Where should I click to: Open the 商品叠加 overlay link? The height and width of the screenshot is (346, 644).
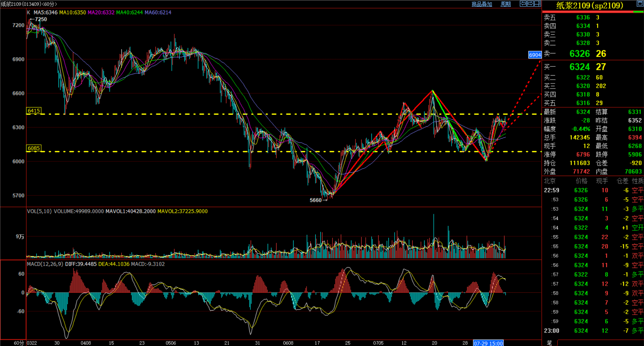click(x=482, y=4)
